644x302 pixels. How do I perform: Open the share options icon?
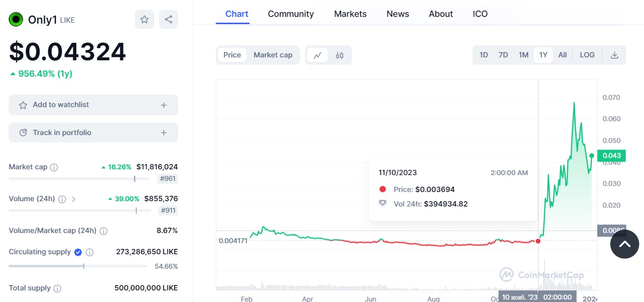(169, 19)
